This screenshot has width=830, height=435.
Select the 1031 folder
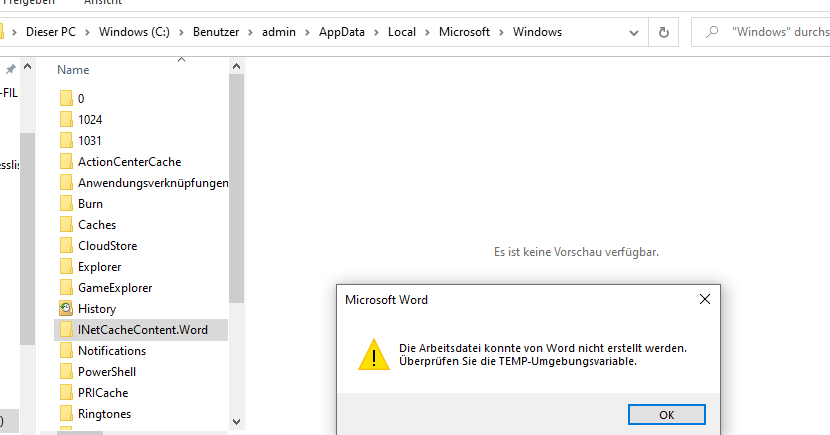click(x=90, y=141)
